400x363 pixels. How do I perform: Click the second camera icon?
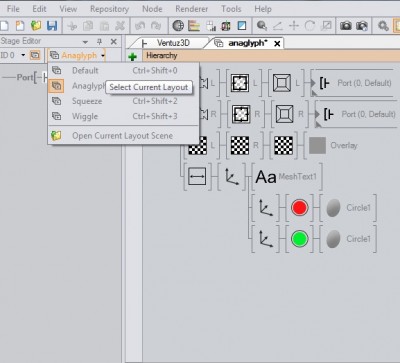tap(362, 26)
